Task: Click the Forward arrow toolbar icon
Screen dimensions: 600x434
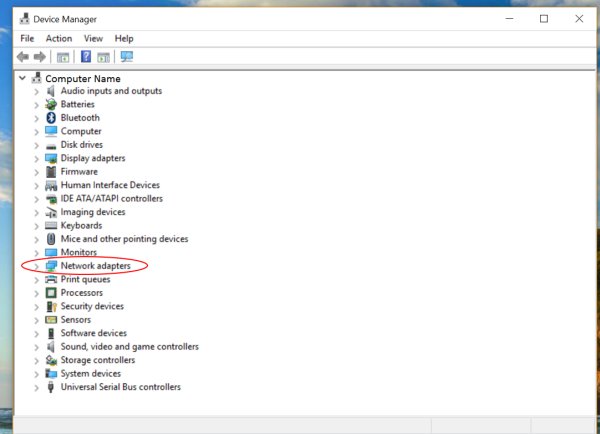Action: (40, 57)
